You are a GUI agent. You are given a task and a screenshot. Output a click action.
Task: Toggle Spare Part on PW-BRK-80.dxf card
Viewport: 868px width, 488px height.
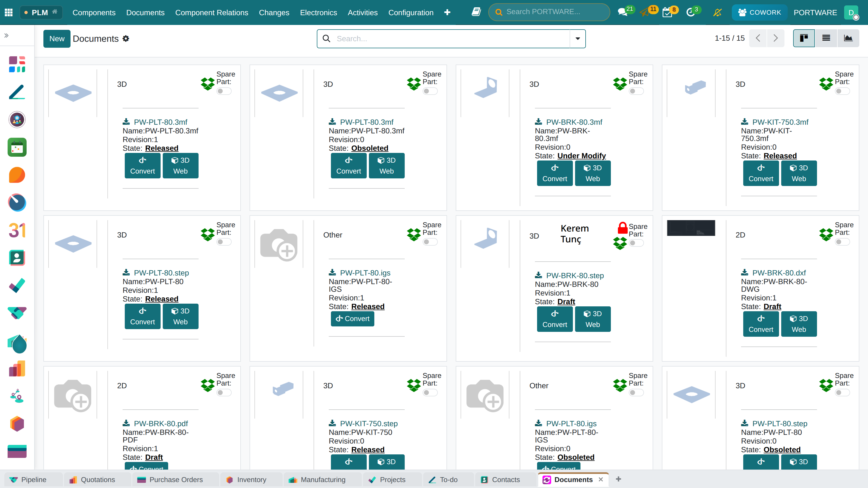[843, 242]
